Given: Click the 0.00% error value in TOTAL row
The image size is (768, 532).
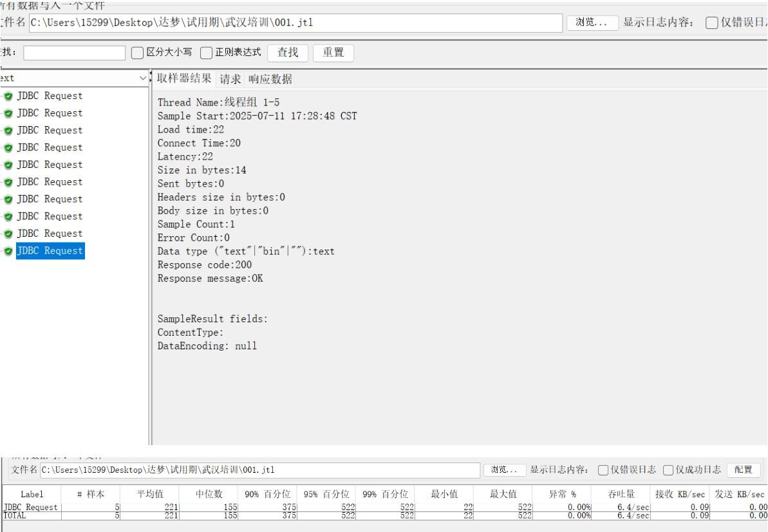Looking at the screenshot, I should [579, 515].
